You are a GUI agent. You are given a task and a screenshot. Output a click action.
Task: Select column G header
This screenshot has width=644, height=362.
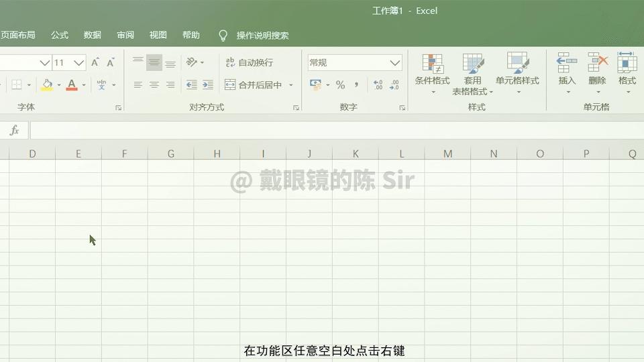(171, 154)
